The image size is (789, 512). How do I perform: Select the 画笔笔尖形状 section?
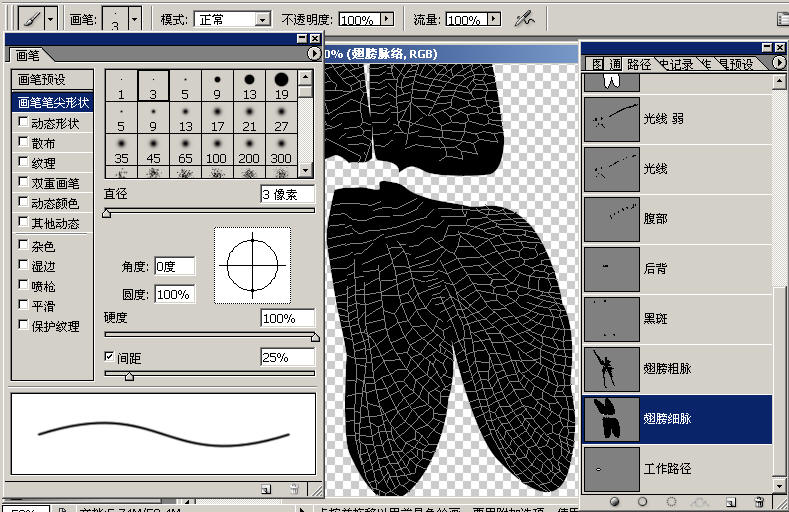[52, 102]
